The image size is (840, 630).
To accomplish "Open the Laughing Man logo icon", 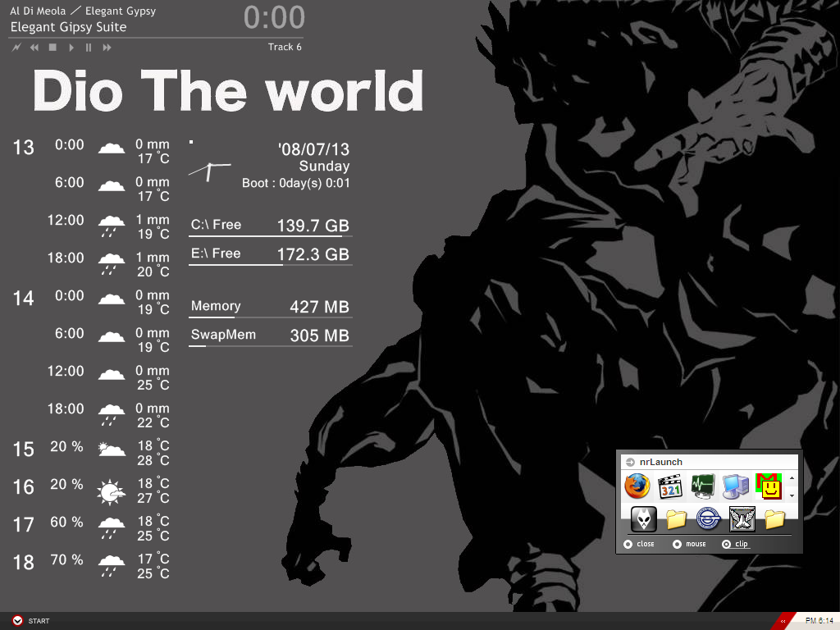I will (x=709, y=518).
